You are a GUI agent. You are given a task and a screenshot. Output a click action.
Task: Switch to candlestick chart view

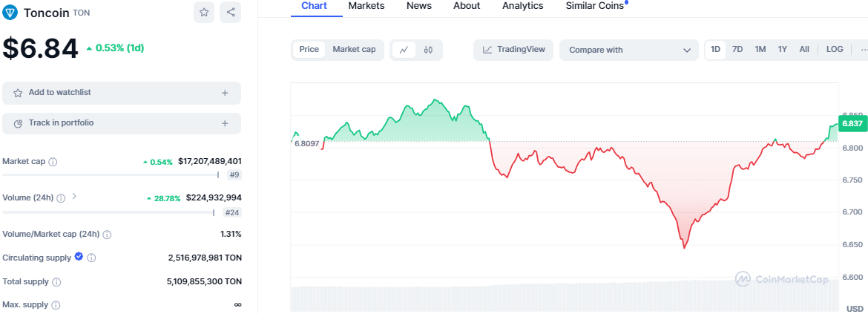(428, 50)
